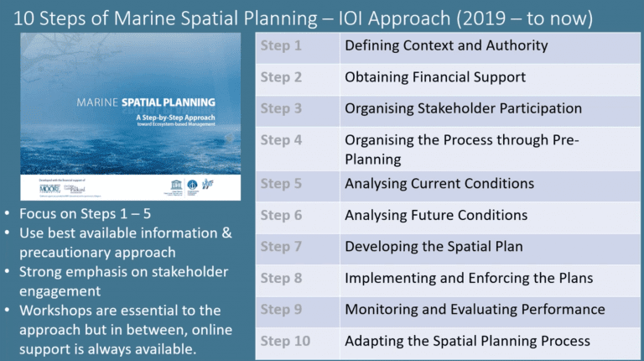Viewport: 644px width, 361px height.
Task: Click 'Analysing Current Conditions' text
Action: [439, 184]
